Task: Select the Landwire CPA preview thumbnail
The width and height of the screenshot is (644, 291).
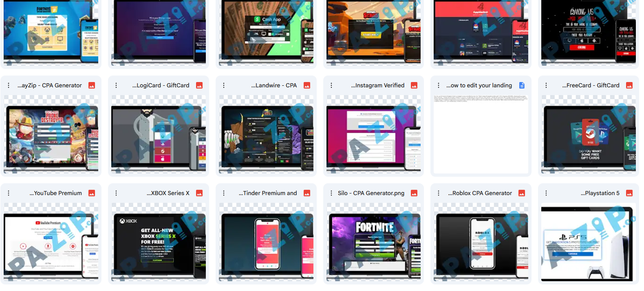Action: [x=266, y=134]
